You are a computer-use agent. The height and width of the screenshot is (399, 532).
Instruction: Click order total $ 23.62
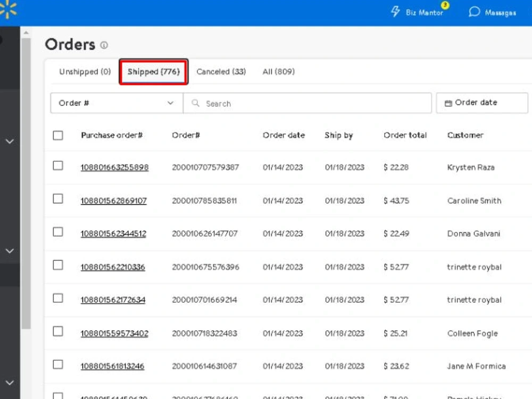(x=396, y=367)
